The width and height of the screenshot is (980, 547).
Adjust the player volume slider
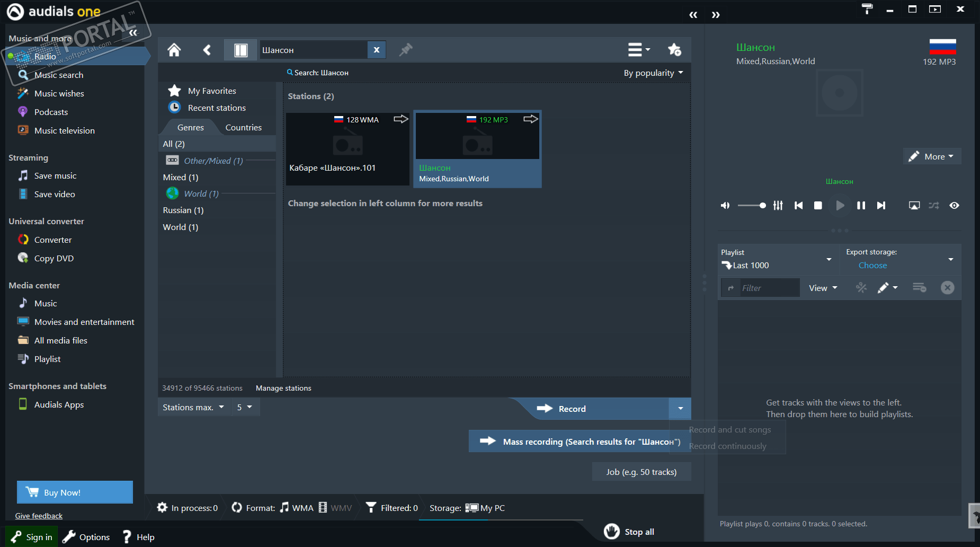pyautogui.click(x=752, y=205)
